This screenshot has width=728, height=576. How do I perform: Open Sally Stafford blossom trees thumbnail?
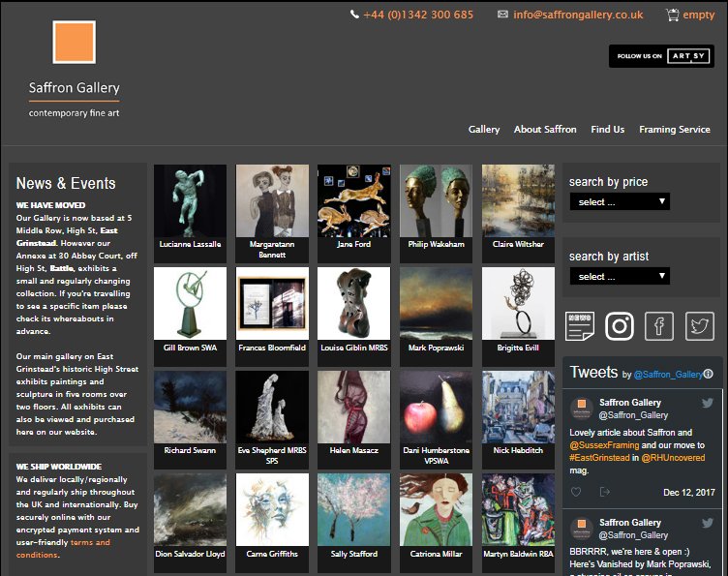[353, 509]
